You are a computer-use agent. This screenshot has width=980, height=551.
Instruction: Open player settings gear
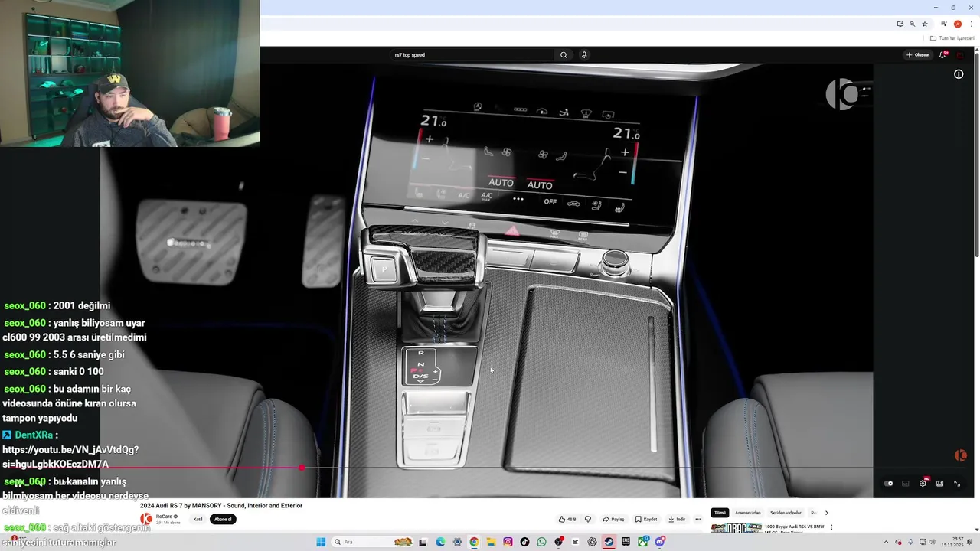click(x=923, y=484)
